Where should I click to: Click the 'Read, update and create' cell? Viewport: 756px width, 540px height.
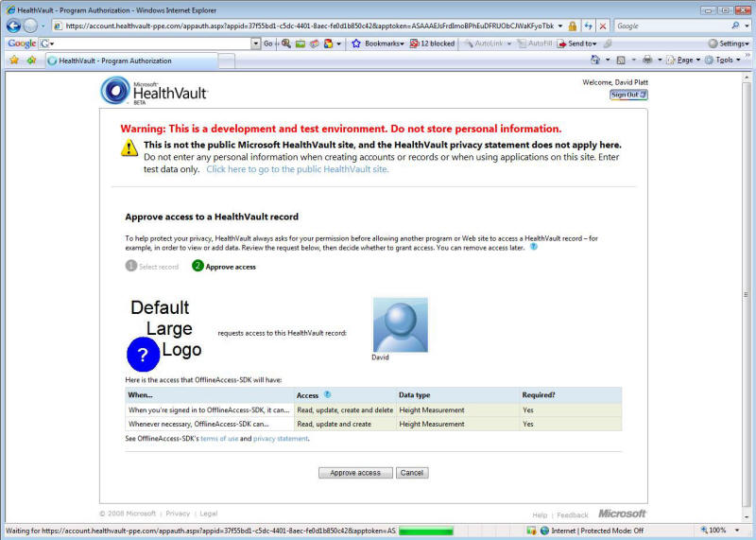[x=345, y=424]
